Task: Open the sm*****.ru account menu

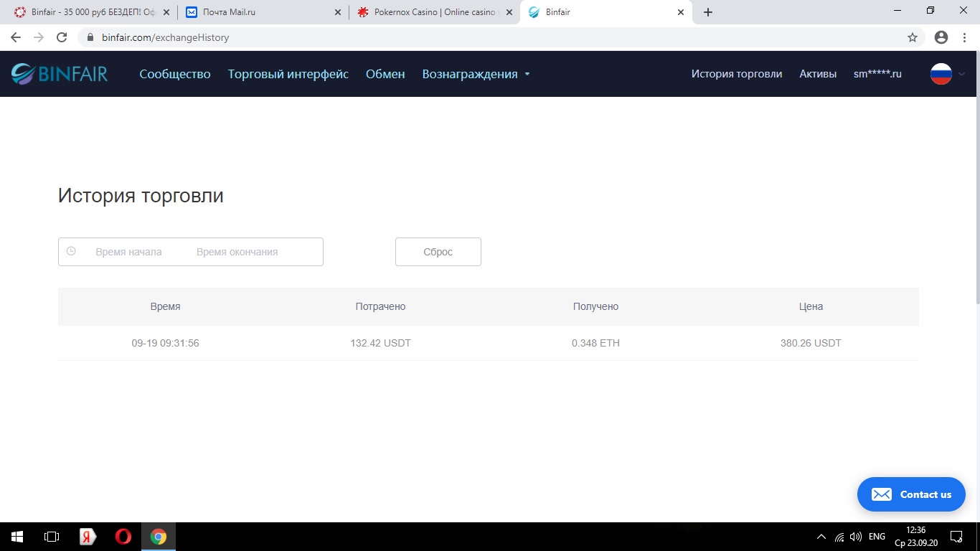Action: (877, 74)
